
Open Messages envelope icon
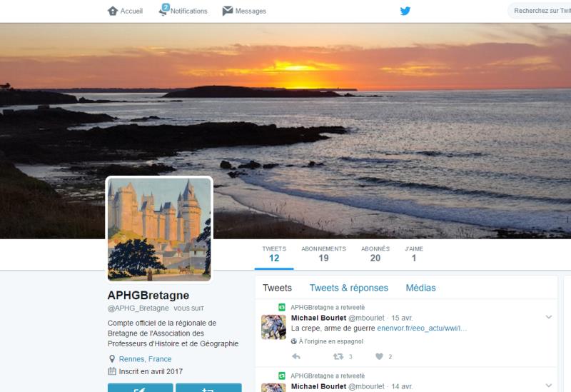click(x=228, y=11)
